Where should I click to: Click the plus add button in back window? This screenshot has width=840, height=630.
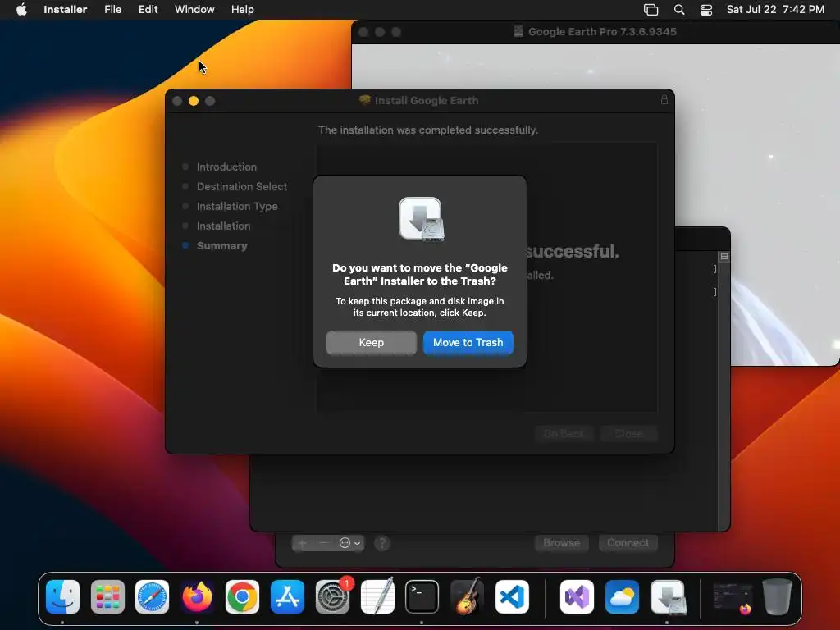coord(302,543)
